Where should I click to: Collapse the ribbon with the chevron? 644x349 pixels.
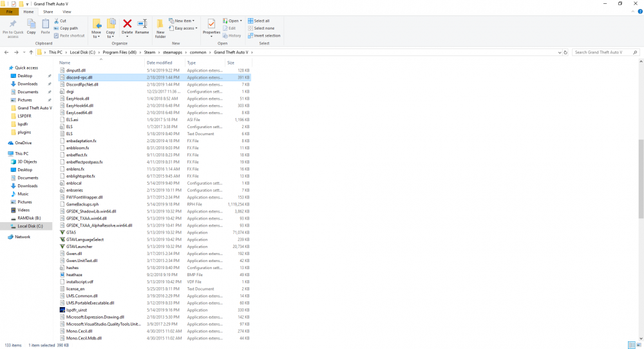[633, 12]
